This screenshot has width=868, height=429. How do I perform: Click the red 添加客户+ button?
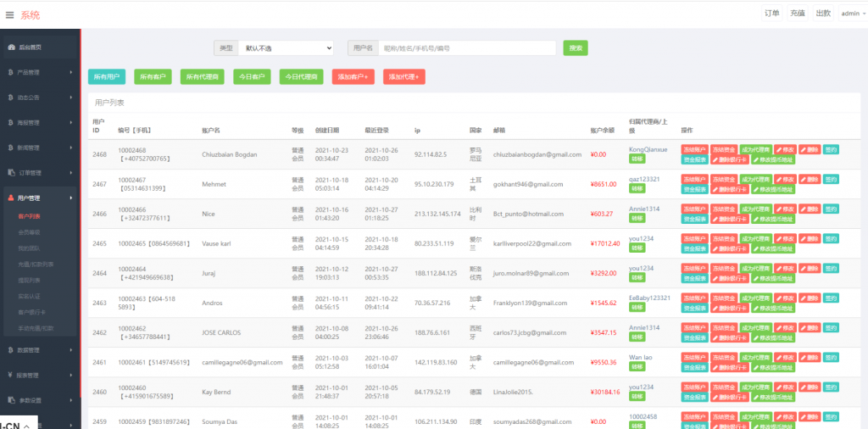click(x=353, y=76)
